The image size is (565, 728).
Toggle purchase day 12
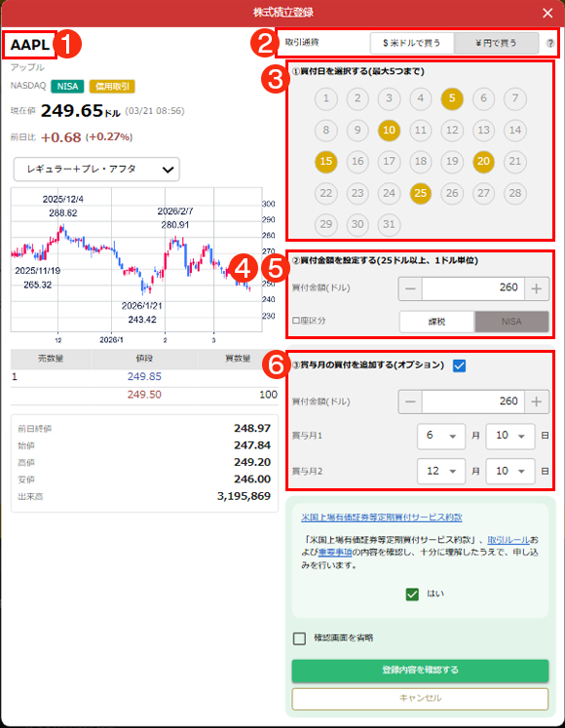pos(452,130)
